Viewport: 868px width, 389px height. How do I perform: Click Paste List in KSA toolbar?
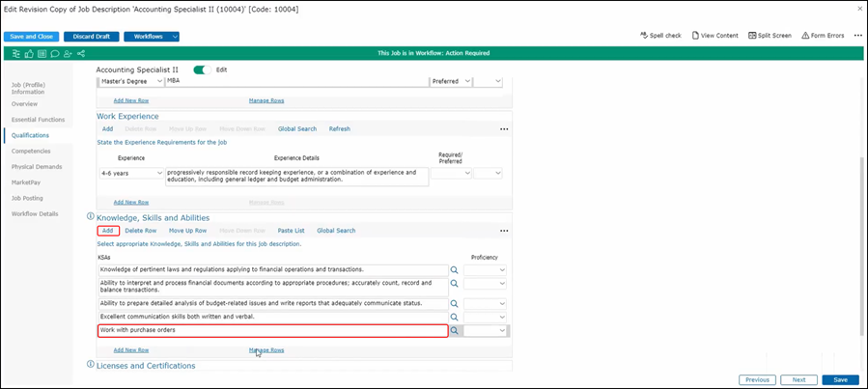pyautogui.click(x=291, y=231)
